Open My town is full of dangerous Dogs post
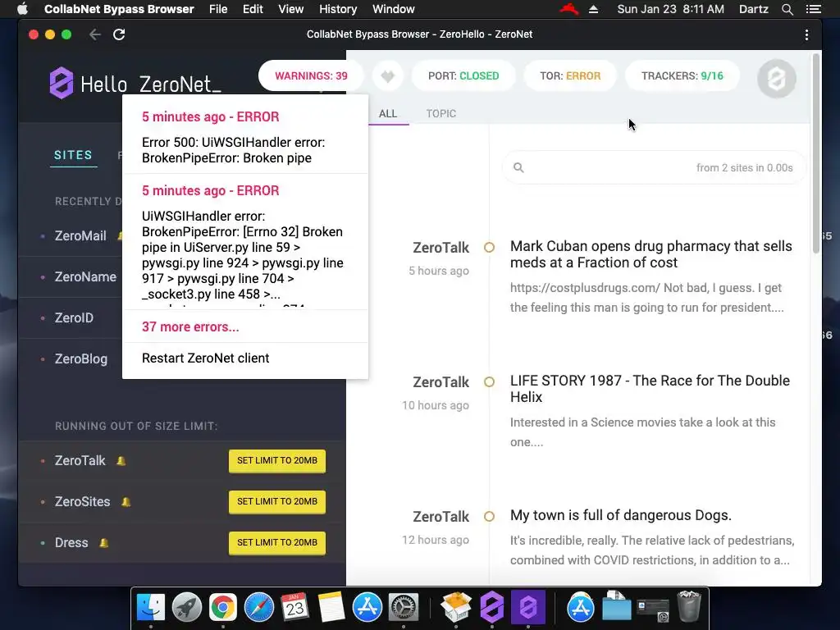Image resolution: width=840 pixels, height=630 pixels. tap(620, 515)
